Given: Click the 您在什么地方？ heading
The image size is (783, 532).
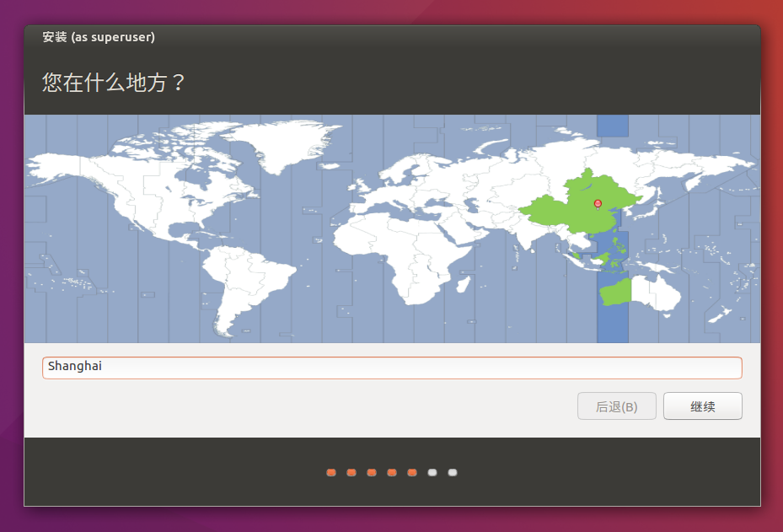Looking at the screenshot, I should coord(113,83).
